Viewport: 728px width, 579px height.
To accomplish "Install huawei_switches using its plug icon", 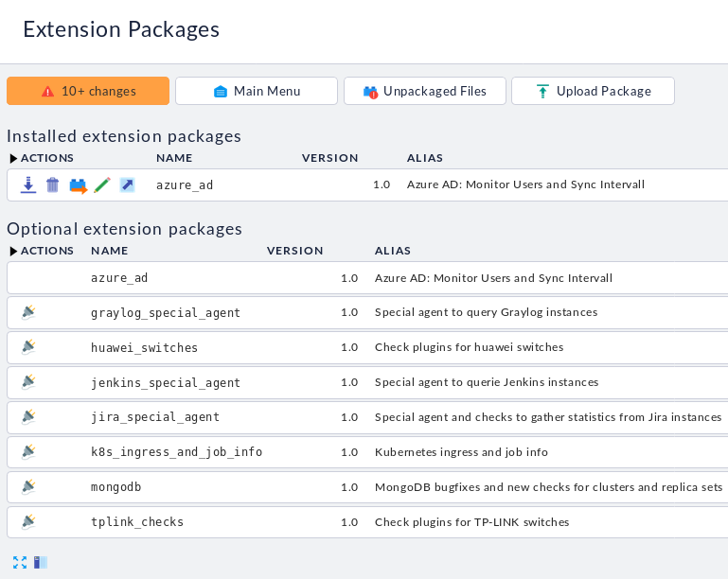I will 28,347.
